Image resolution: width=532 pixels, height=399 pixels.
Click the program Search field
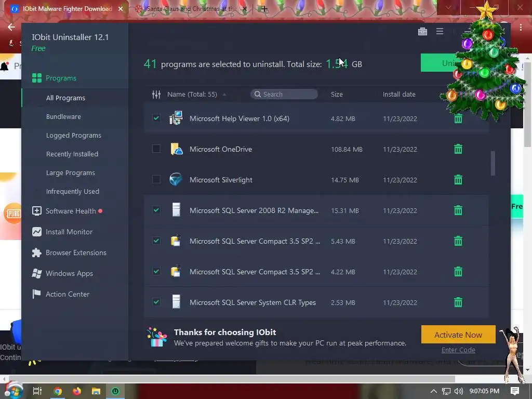(x=284, y=95)
